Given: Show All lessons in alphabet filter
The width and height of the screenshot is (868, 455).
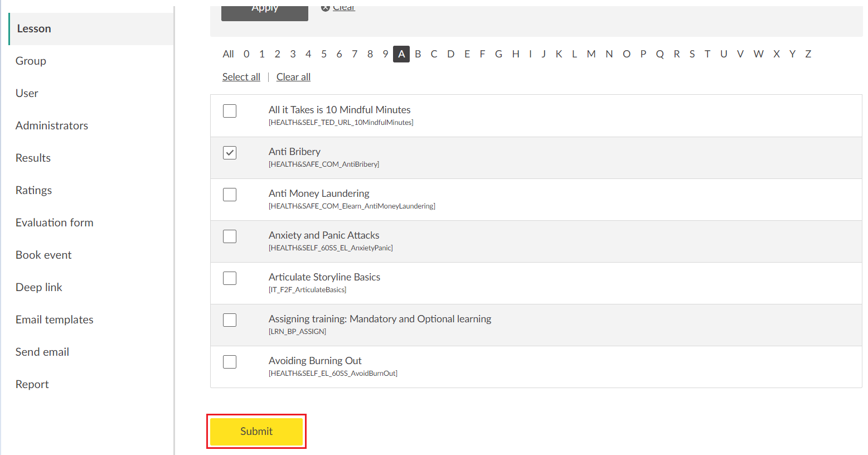Looking at the screenshot, I should click(228, 54).
